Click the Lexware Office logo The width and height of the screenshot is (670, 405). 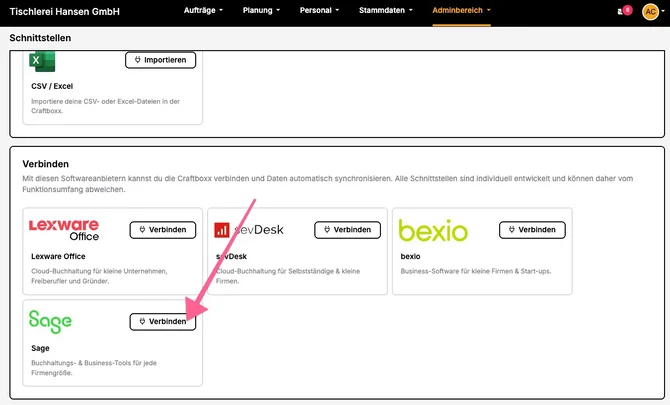pyautogui.click(x=64, y=230)
